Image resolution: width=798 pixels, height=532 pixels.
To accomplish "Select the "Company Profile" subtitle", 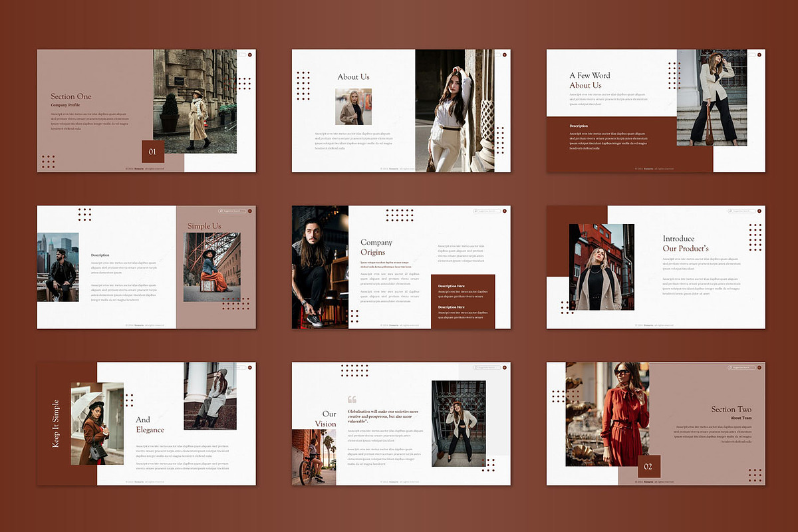I will (x=65, y=105).
